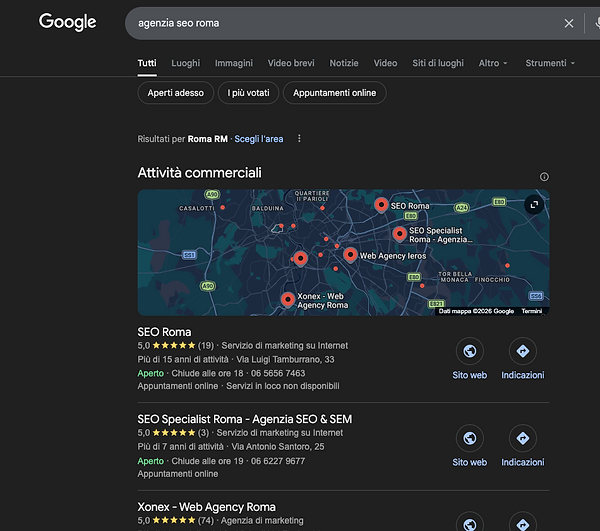
Task: Visit the SEO Roma website globe icon
Action: click(469, 351)
